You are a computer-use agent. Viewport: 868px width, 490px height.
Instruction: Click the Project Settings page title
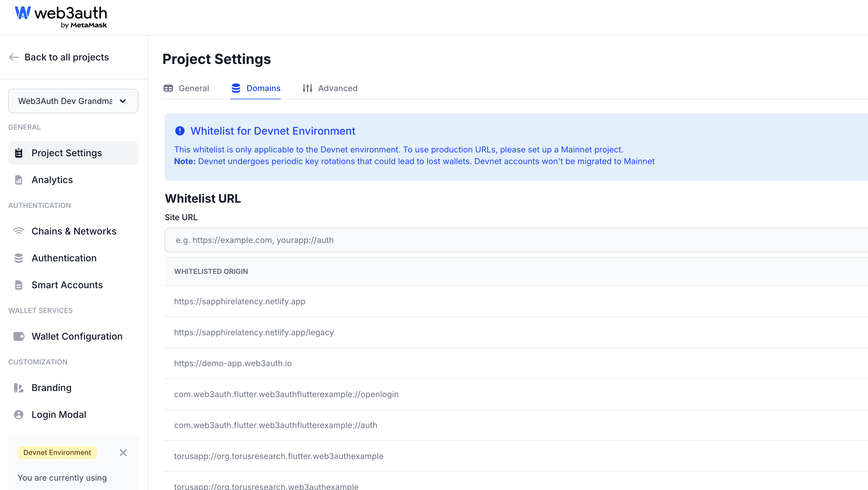(x=217, y=59)
